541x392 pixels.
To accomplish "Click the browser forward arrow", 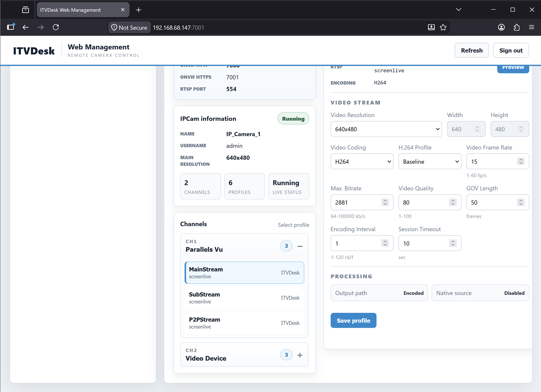I will pyautogui.click(x=41, y=27).
